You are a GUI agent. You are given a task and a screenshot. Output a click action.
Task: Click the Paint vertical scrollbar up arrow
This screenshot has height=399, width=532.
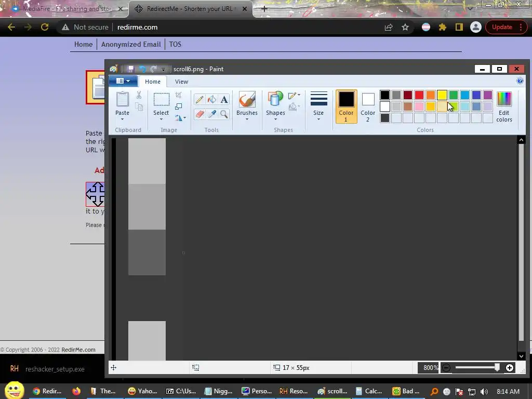(522, 140)
